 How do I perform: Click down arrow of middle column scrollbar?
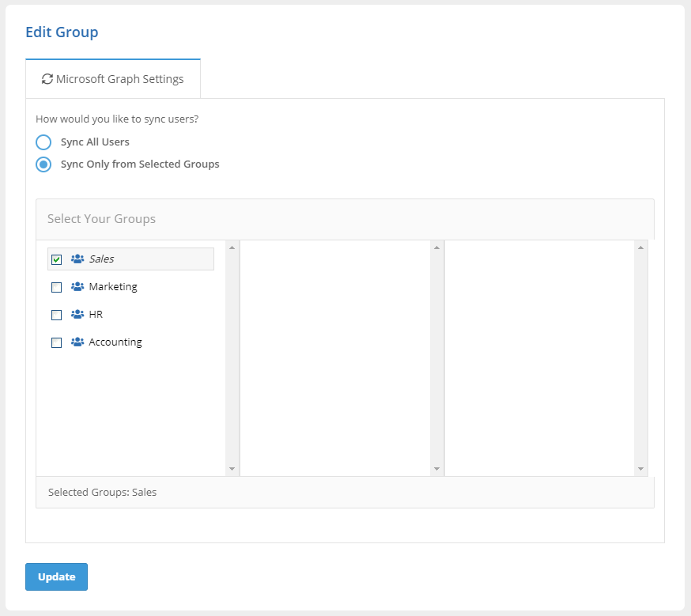(x=436, y=469)
